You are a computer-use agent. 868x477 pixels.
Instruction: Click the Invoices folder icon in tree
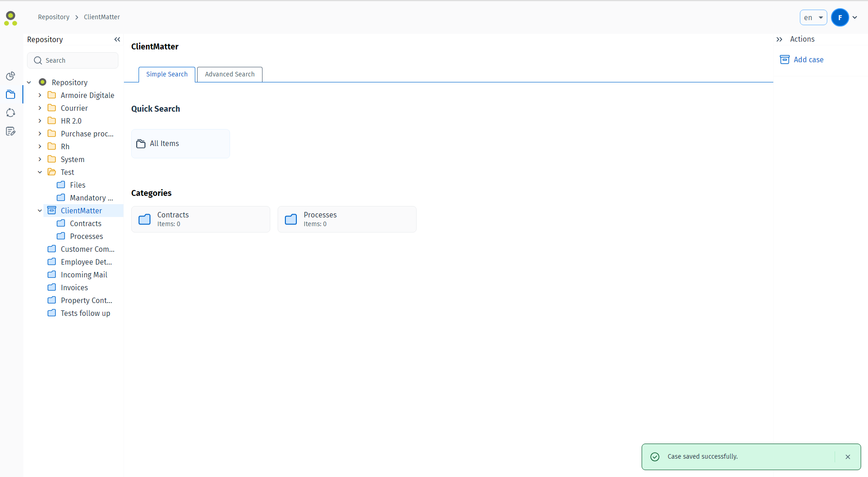click(52, 287)
